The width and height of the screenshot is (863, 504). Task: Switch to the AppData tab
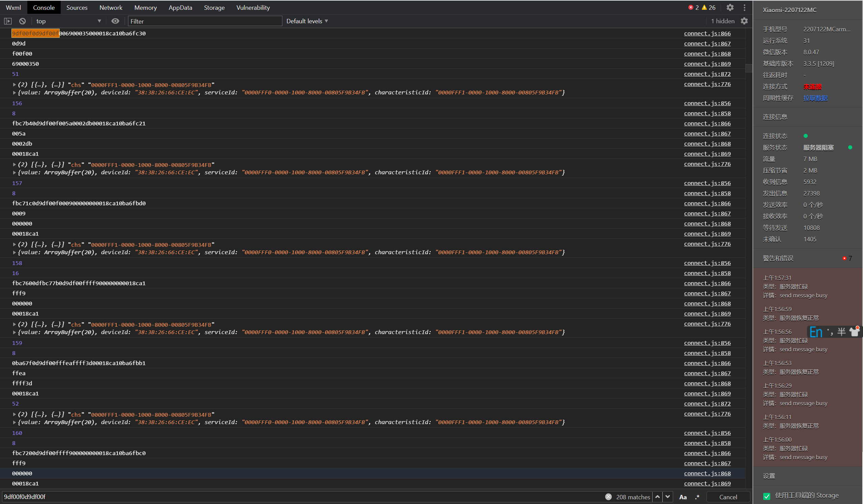180,7
